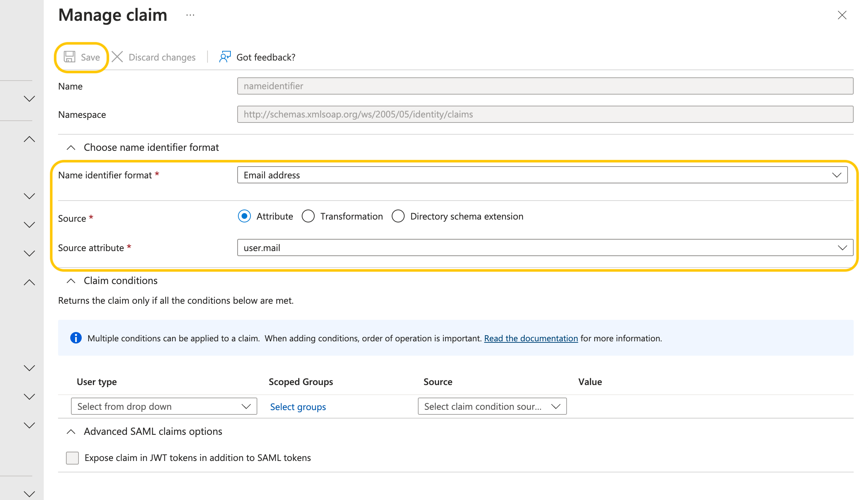Viewport: 868px width, 500px height.
Task: Click the blue info icon in banner
Action: (x=76, y=338)
